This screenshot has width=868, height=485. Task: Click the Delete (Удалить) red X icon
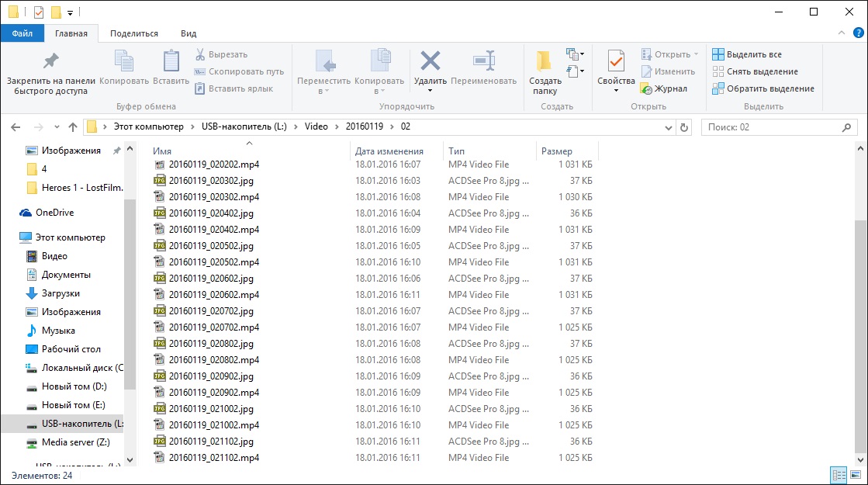[x=430, y=61]
